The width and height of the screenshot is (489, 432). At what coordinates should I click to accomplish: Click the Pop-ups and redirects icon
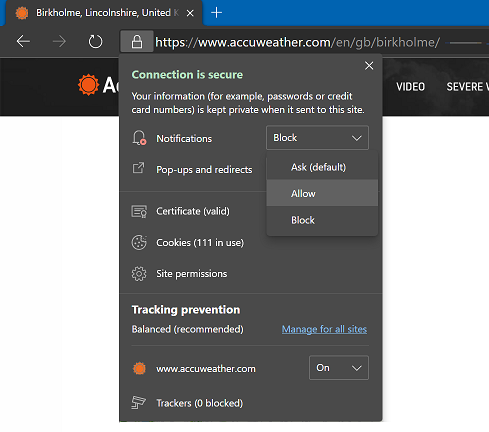pos(138,168)
